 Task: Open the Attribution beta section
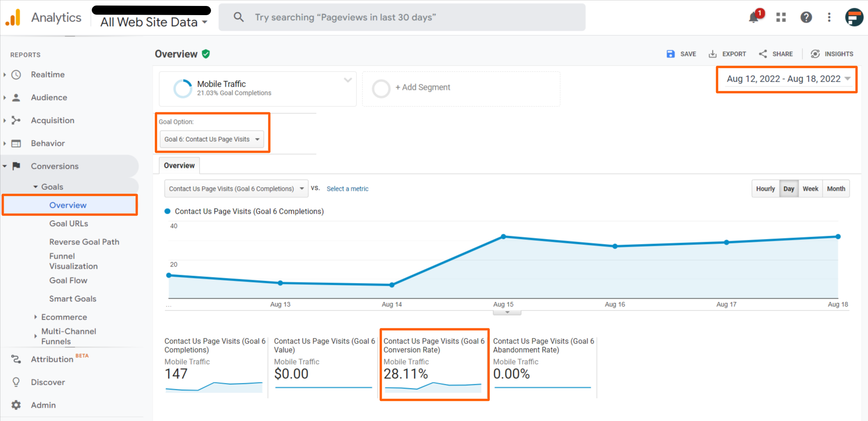click(x=51, y=359)
